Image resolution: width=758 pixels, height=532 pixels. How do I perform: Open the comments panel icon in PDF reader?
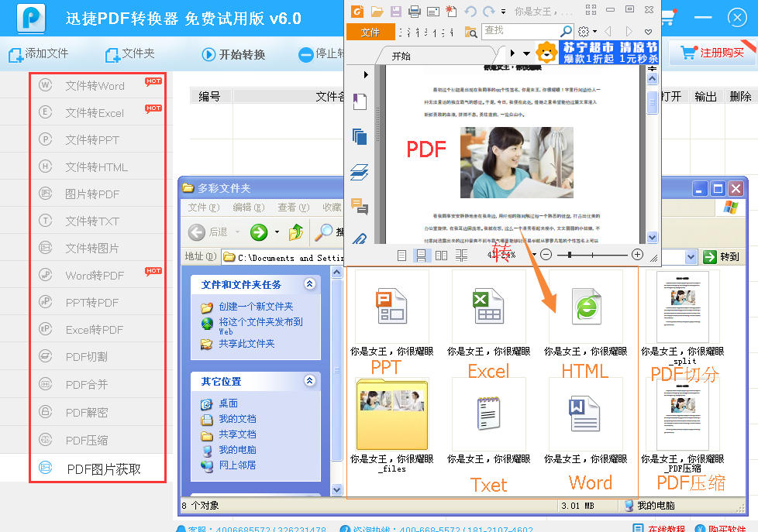[x=360, y=206]
